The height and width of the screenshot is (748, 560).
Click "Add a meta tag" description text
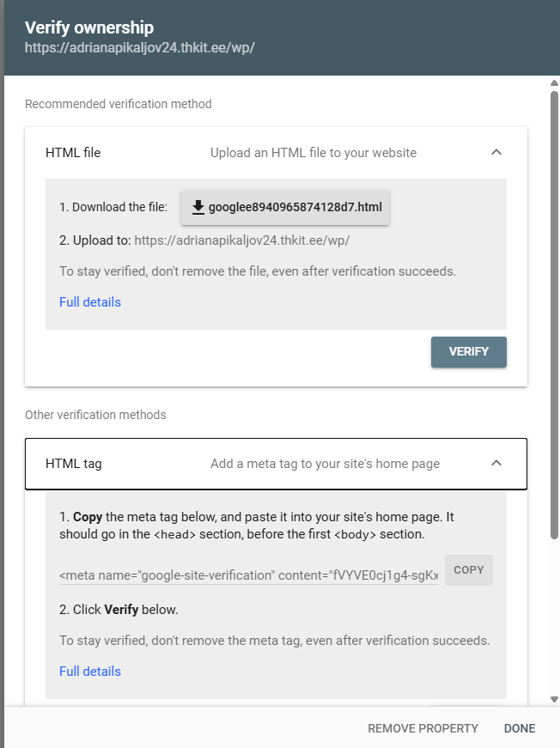pos(325,464)
